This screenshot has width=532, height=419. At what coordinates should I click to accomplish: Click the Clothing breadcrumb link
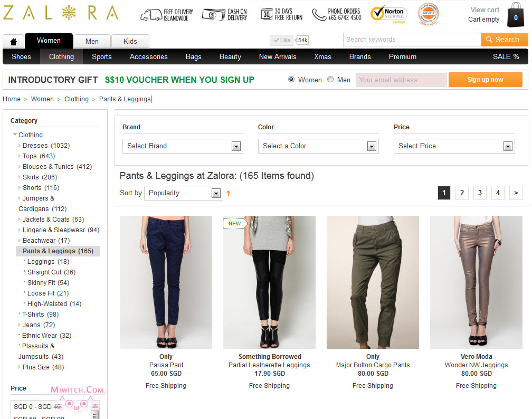[77, 99]
